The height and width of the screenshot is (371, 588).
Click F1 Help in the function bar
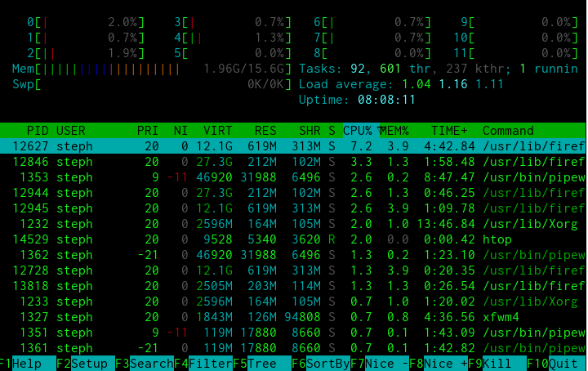[x=28, y=364]
